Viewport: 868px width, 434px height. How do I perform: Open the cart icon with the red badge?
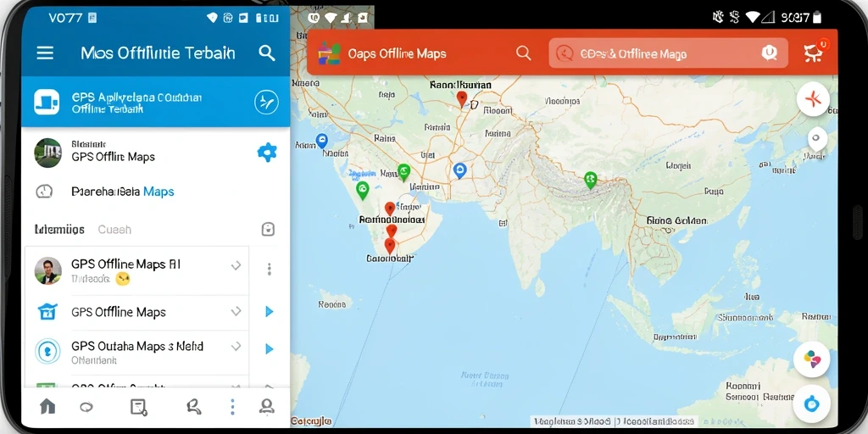click(815, 53)
